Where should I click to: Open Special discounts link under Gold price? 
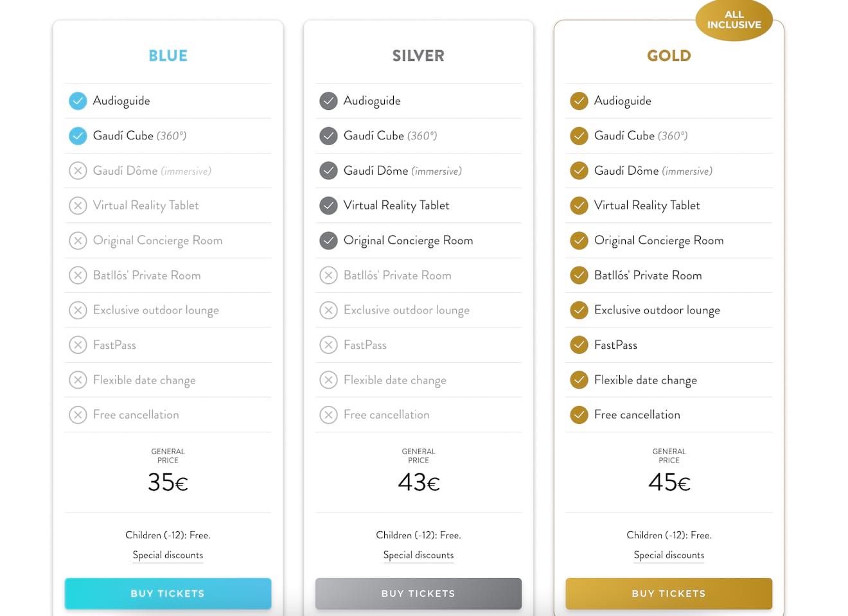tap(669, 555)
